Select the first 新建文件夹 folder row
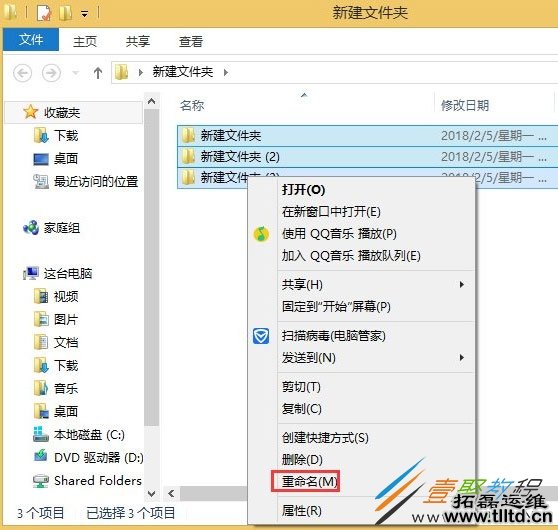Screen dimensions: 558x530 (x=367, y=136)
